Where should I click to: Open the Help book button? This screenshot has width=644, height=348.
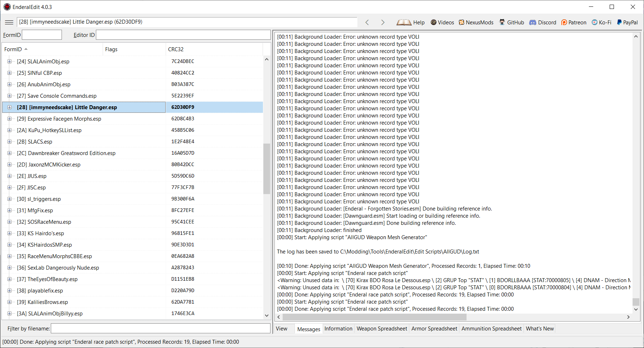point(410,22)
